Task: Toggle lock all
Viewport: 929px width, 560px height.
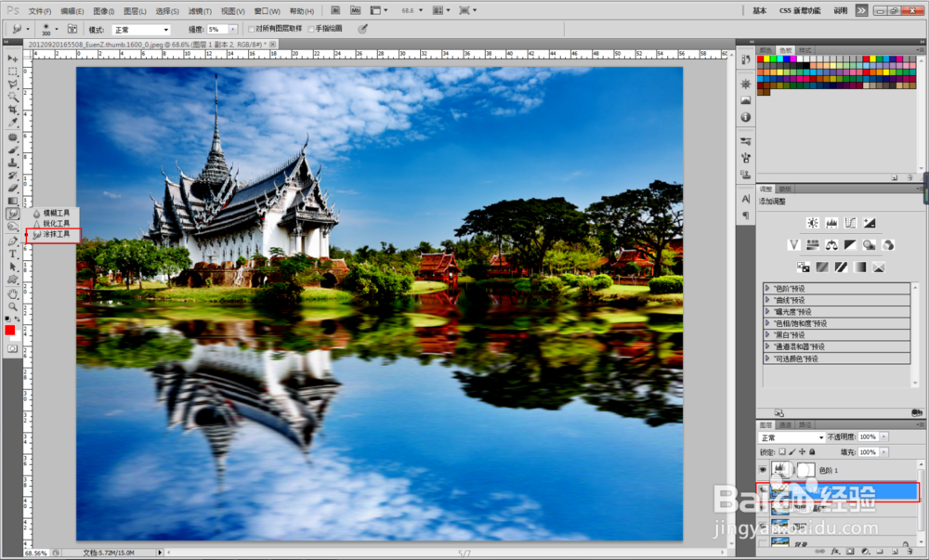Action: click(x=812, y=451)
